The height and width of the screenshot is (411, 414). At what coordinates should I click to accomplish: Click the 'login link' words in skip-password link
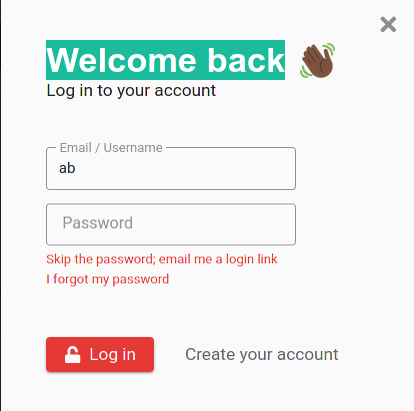[x=252, y=259]
